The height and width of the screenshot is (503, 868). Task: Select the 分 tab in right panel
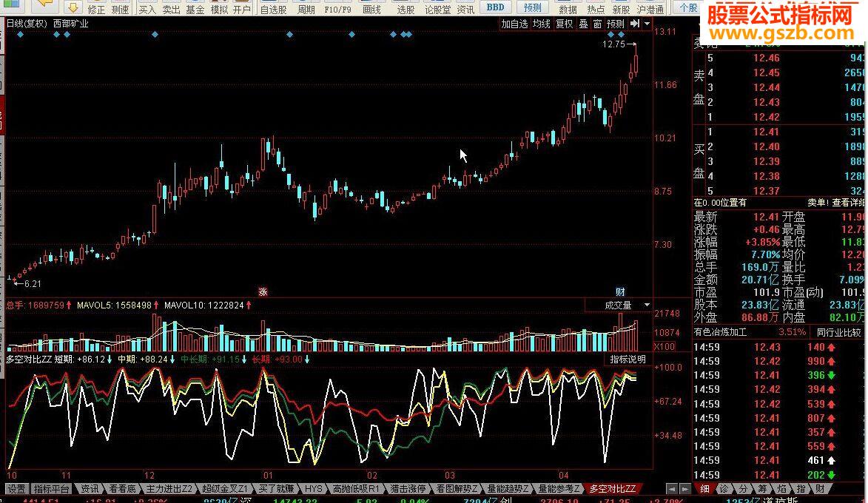click(743, 489)
